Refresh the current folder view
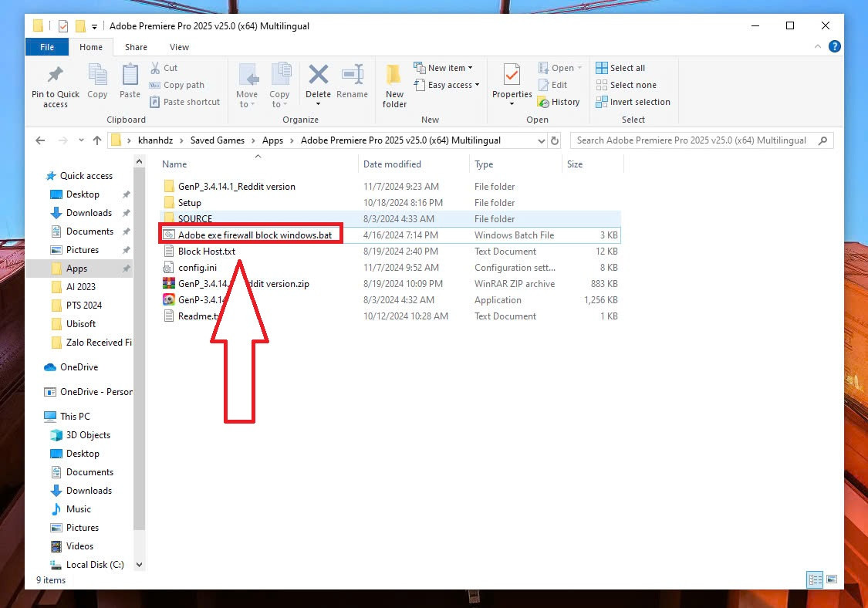The image size is (868, 608). pos(554,140)
